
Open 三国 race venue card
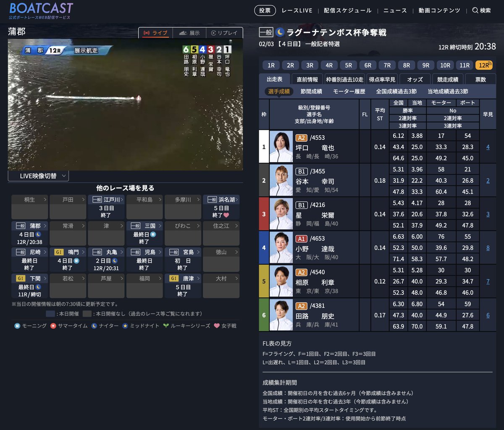144,233
